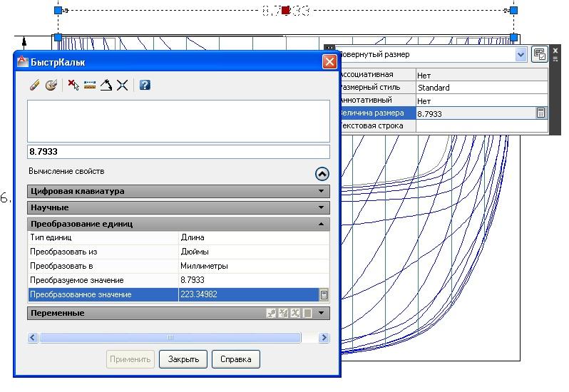
Task: Click the Справка button
Action: click(236, 359)
